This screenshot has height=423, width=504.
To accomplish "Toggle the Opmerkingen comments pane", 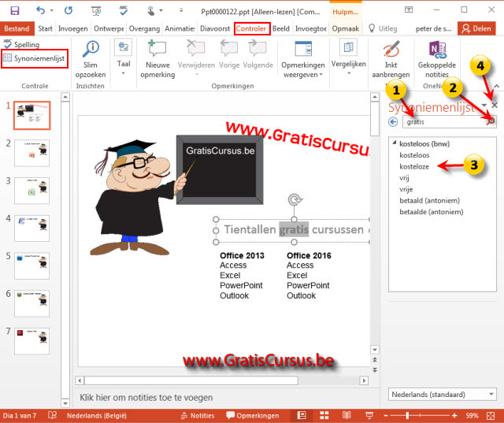I will (253, 416).
